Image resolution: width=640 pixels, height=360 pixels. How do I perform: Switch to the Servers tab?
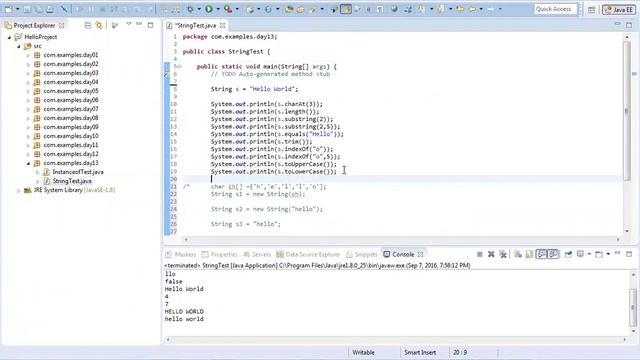(x=257, y=254)
